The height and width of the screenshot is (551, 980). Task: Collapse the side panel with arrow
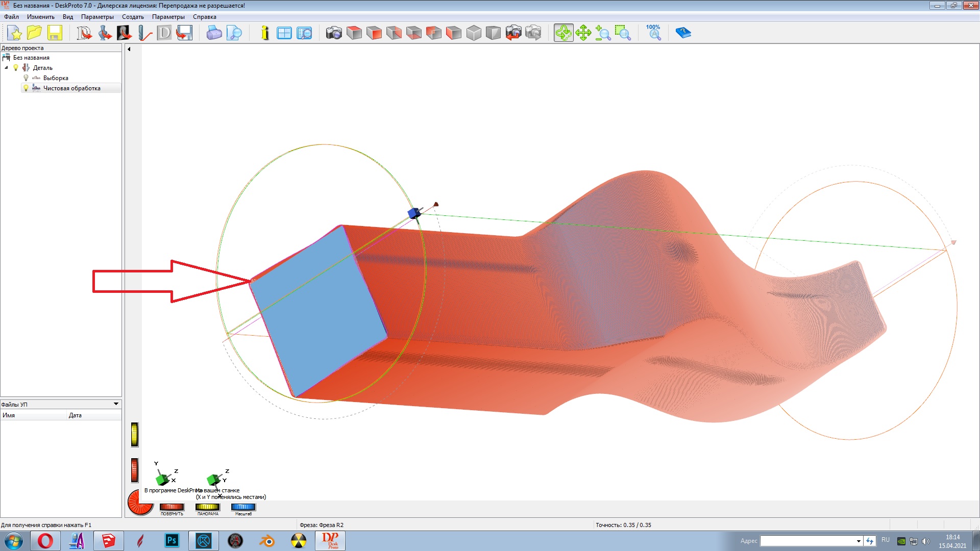coord(129,49)
